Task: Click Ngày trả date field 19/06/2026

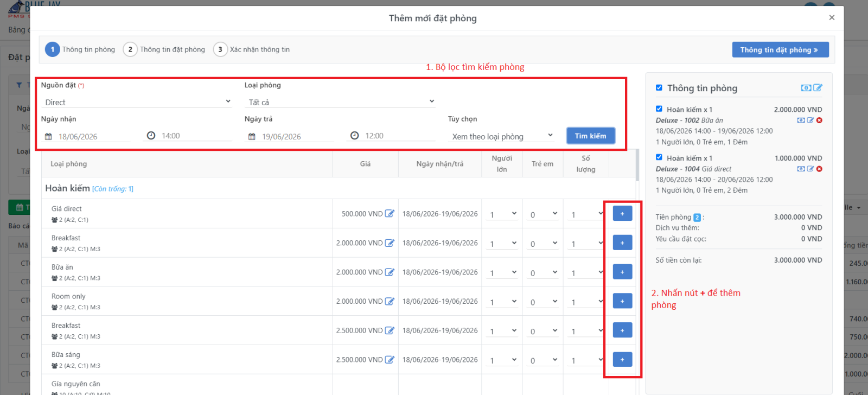Action: pos(296,137)
